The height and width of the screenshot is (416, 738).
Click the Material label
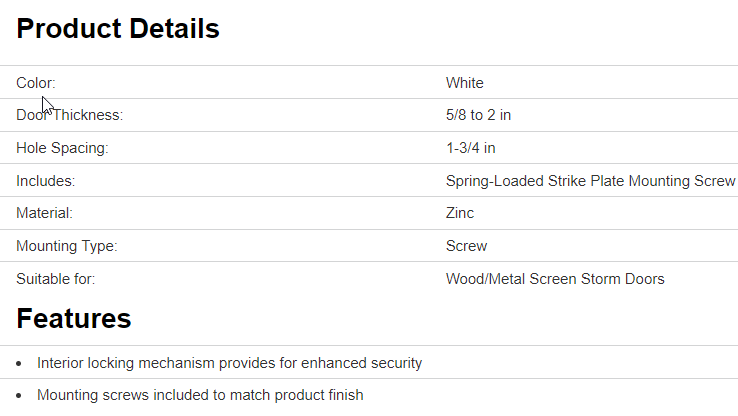pos(44,213)
